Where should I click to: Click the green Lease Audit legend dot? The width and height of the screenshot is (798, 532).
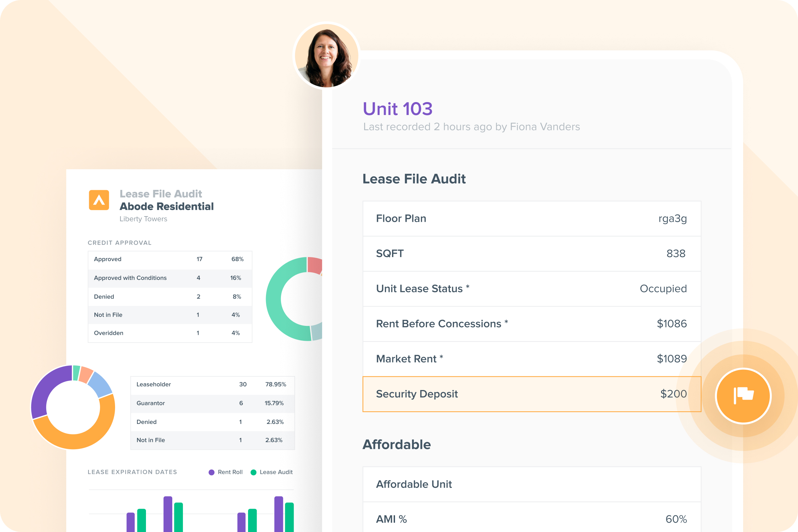[x=253, y=472]
